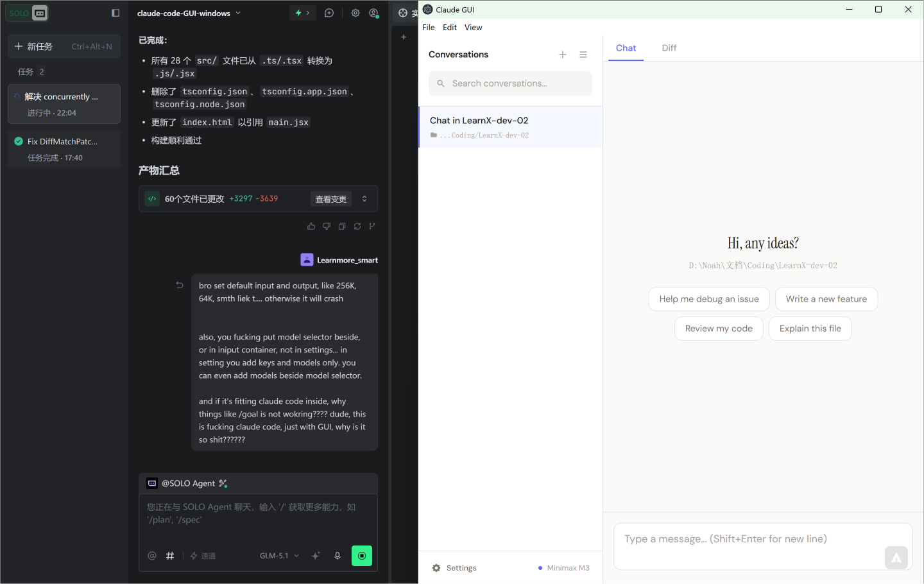Screen dimensions: 924x584
Task: Open SOLO settings gear icon
Action: click(x=355, y=13)
